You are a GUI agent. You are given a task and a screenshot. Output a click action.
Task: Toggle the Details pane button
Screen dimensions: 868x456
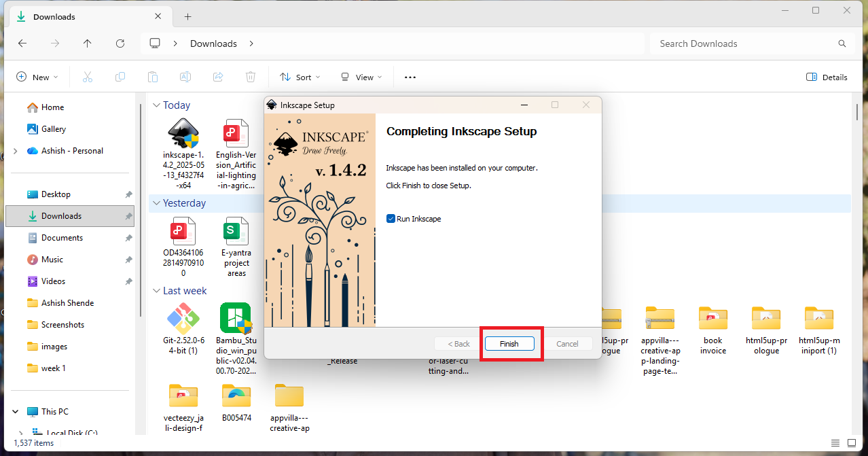pyautogui.click(x=827, y=77)
